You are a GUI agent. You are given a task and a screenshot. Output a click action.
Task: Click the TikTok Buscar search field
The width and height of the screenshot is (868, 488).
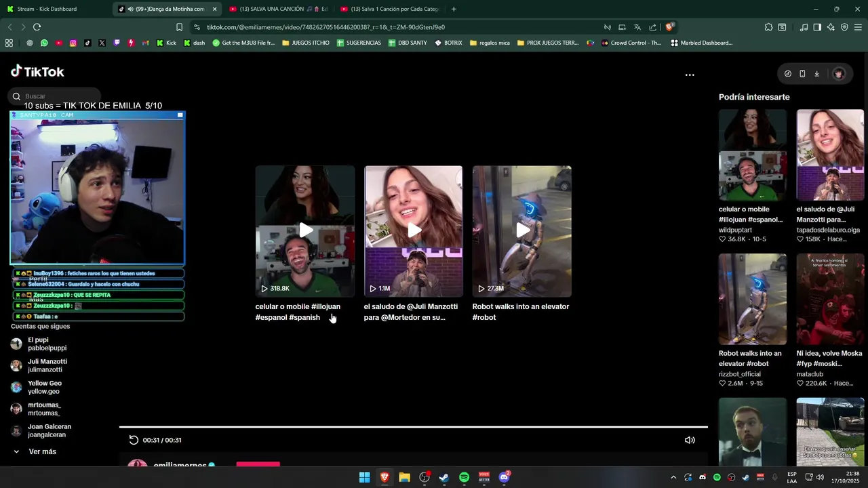pos(54,96)
